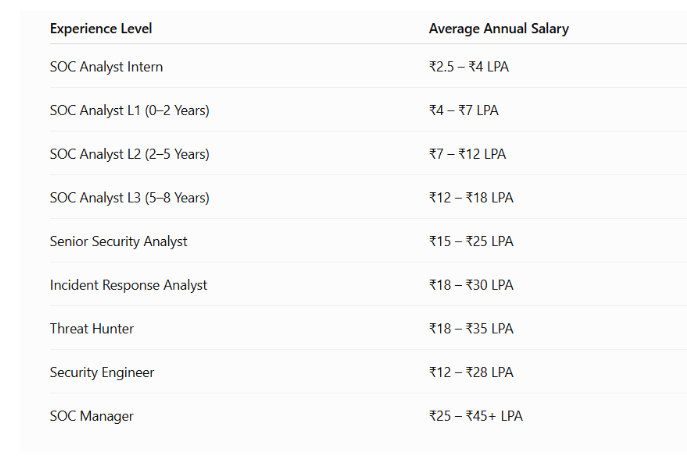Select SOC Analyst L1 (0–2 Years) text
This screenshot has height=466, width=687.
pyautogui.click(x=129, y=110)
